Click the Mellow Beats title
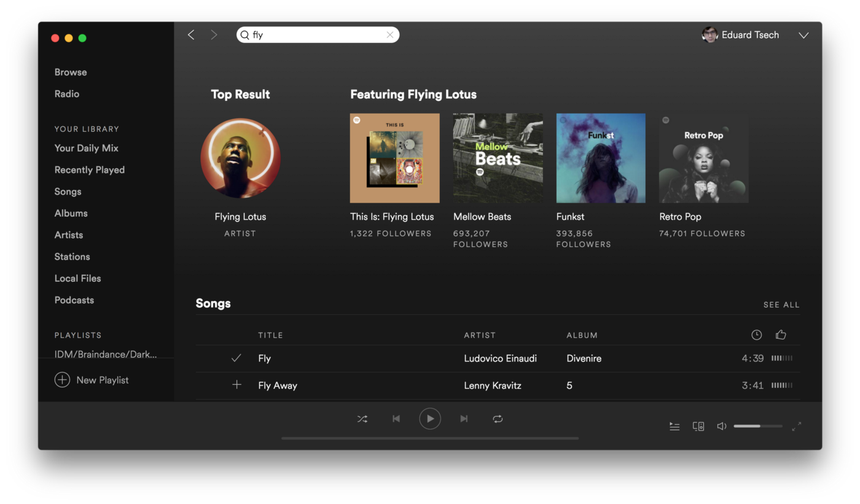This screenshot has height=504, width=860. [x=482, y=217]
